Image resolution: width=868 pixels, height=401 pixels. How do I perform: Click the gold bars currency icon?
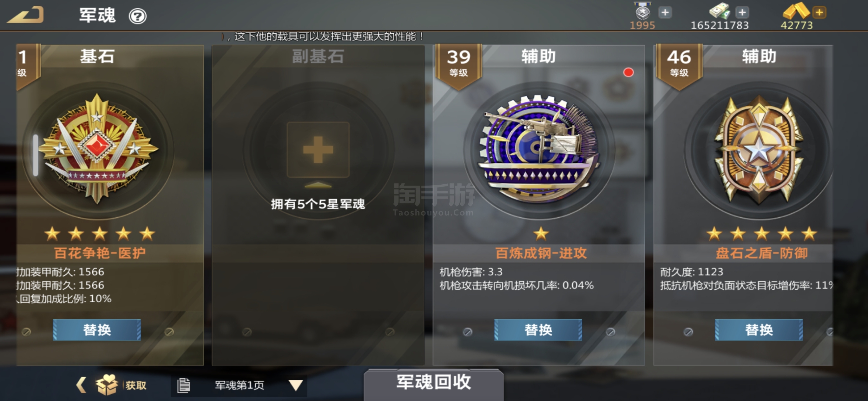(x=796, y=11)
